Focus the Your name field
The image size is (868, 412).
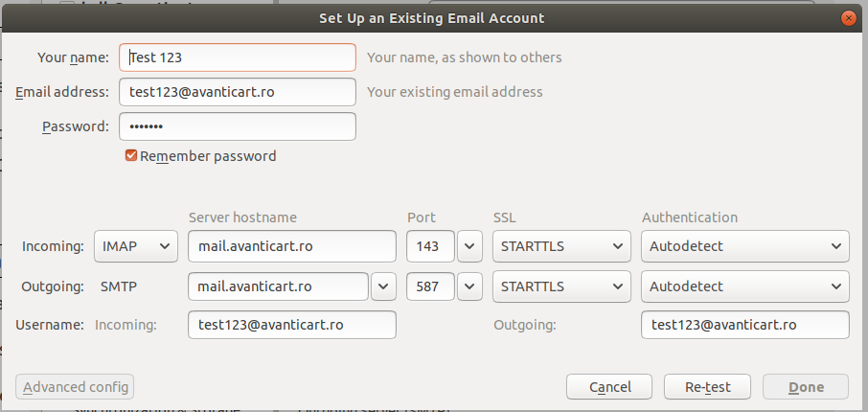tap(238, 57)
